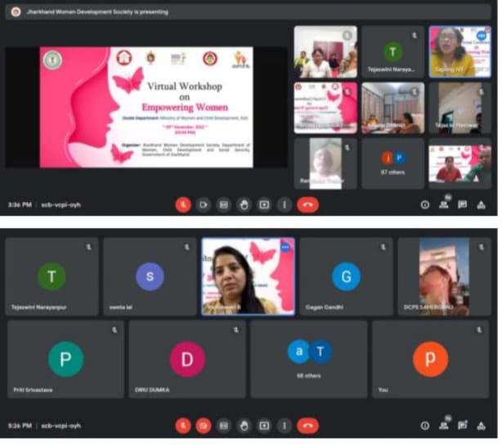Screen dimensions: 502x448
Task: Expand the '87 others' participant tile
Action: pyautogui.click(x=393, y=163)
